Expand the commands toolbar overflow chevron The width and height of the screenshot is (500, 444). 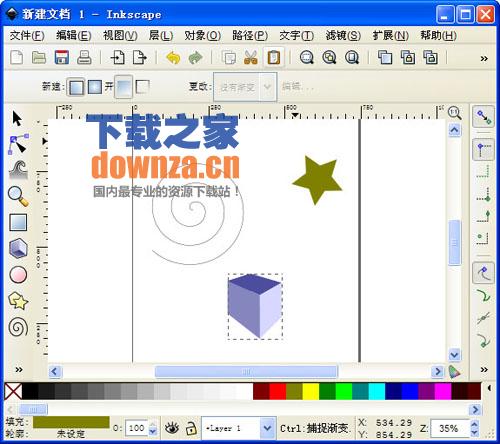(484, 59)
